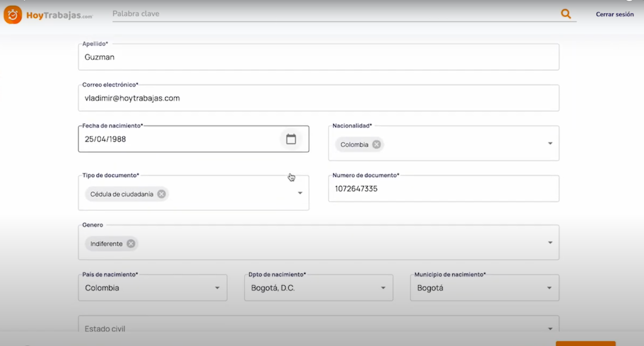Click the HoyTrabajas orange clock logo
Screen dimensions: 644x346
13,15
